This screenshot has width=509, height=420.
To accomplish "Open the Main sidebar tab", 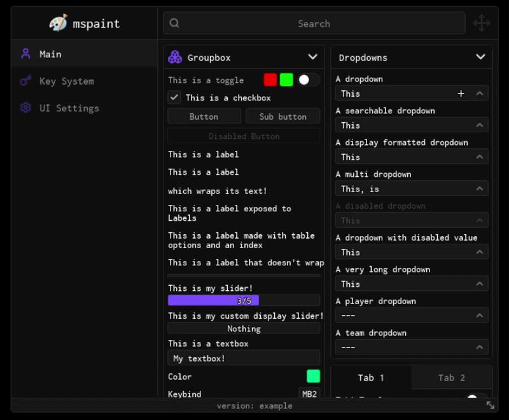I will click(85, 54).
